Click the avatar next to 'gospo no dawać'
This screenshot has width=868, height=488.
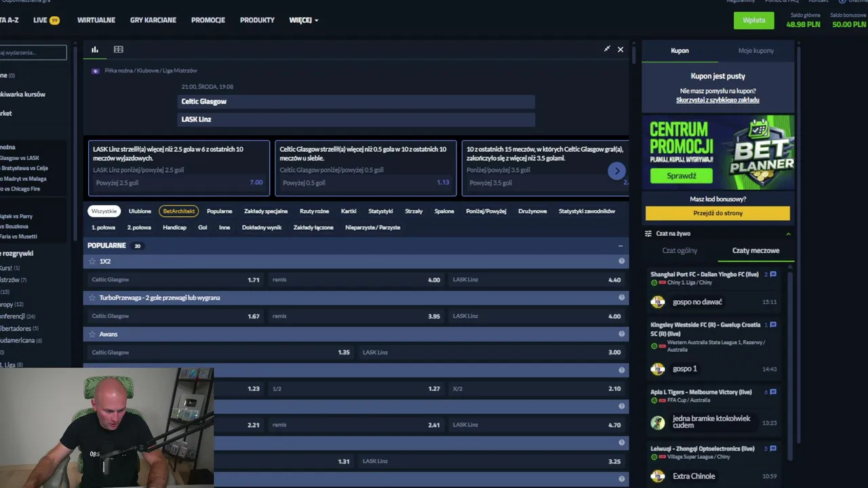[x=658, y=302]
